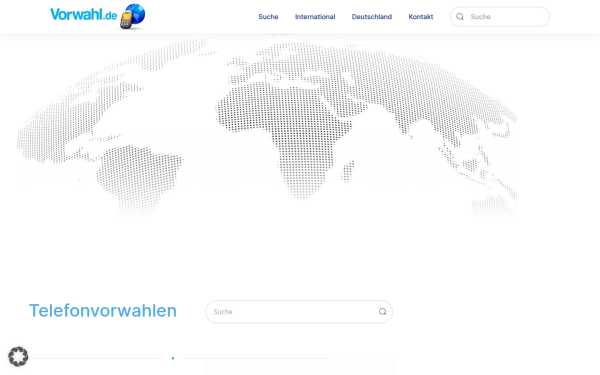Click the header search magnifier icon

pos(460,17)
